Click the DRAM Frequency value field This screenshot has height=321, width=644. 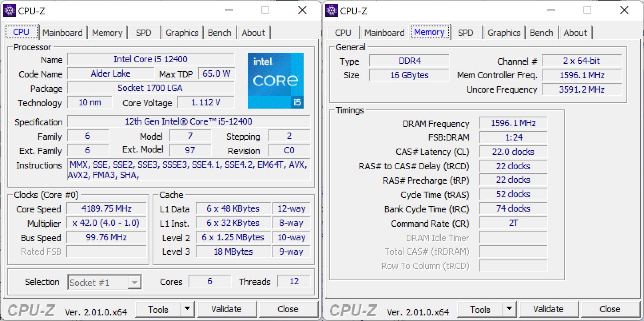513,123
